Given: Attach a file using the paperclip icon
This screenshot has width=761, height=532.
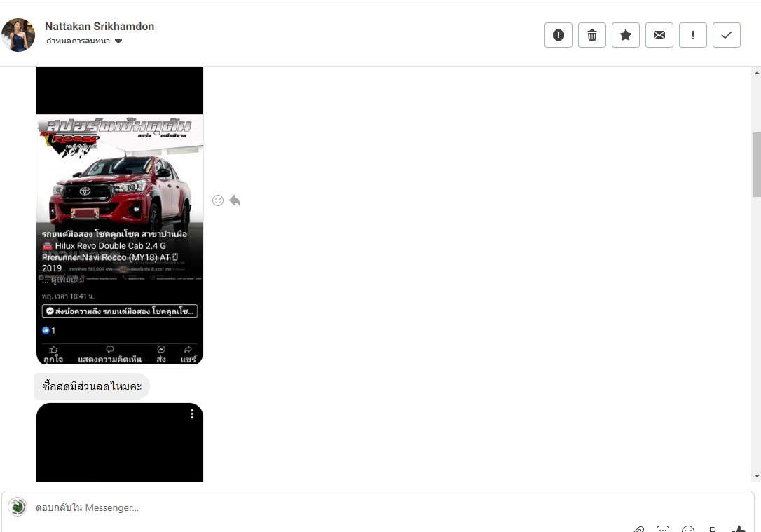Looking at the screenshot, I should tap(638, 529).
